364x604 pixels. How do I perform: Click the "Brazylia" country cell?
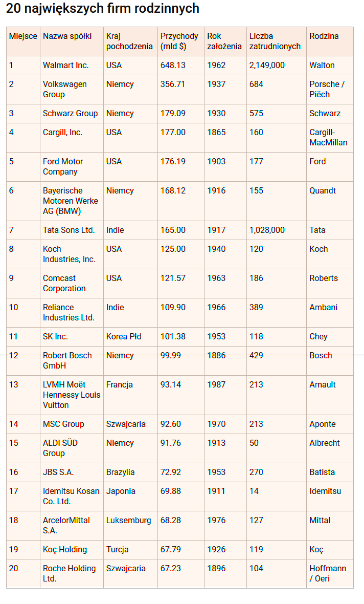(121, 472)
